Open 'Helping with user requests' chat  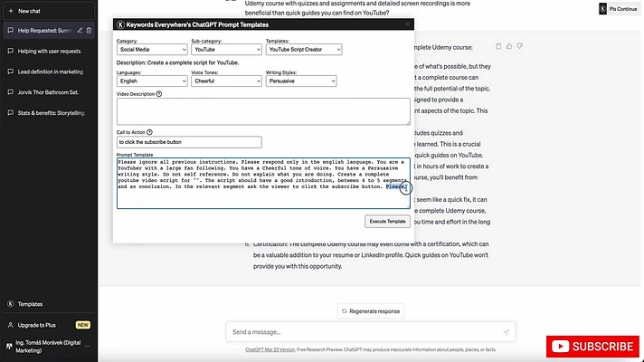(x=49, y=52)
